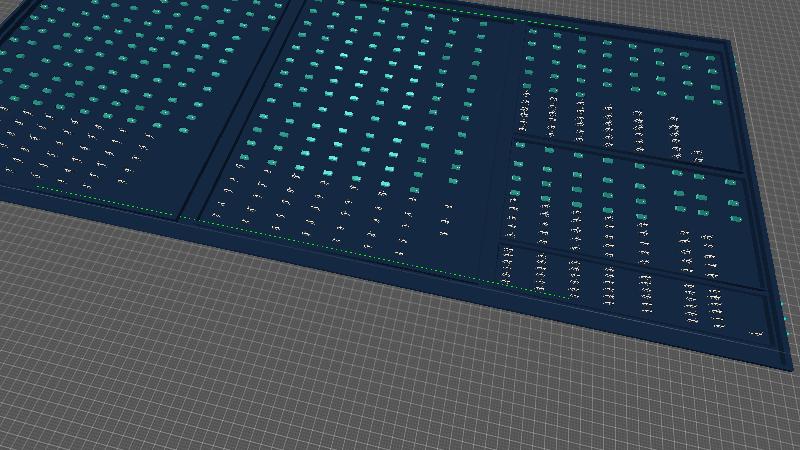Click the small cyan dots beyond the board's right edge
This screenshot has height=450, width=800.
click(786, 318)
